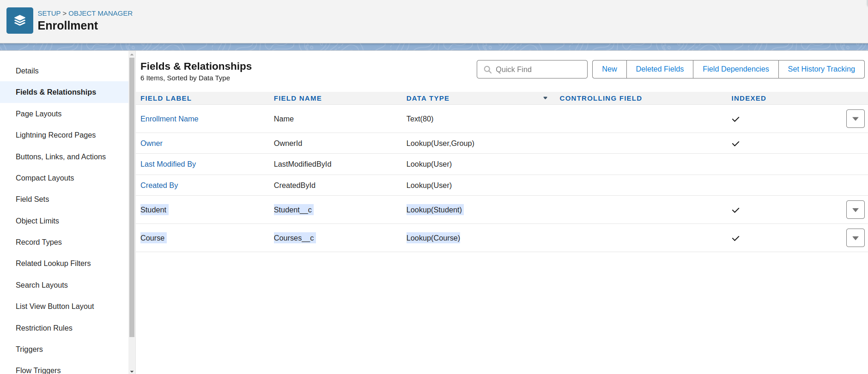
Task: Click the Lookup(Course) data type cell
Action: [x=433, y=238]
